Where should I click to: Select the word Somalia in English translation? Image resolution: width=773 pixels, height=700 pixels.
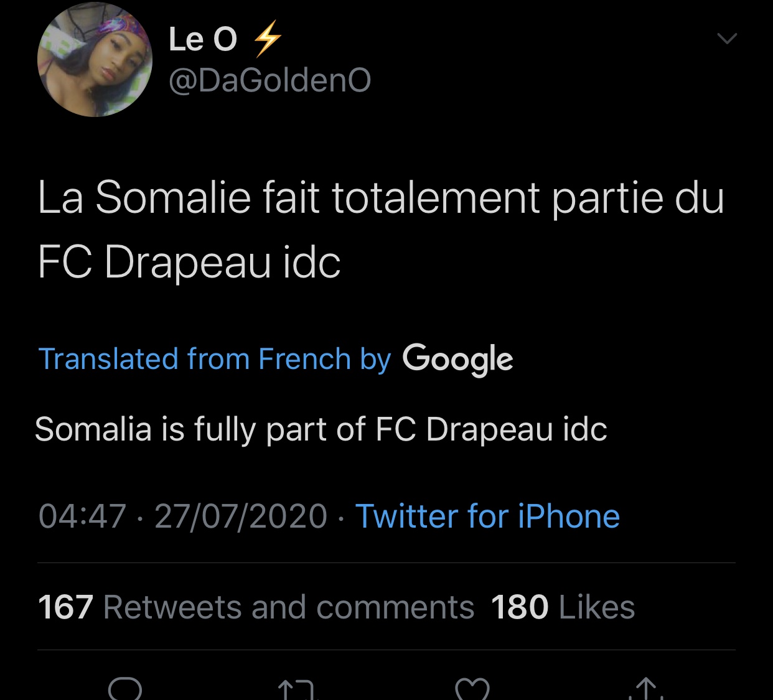(x=93, y=429)
